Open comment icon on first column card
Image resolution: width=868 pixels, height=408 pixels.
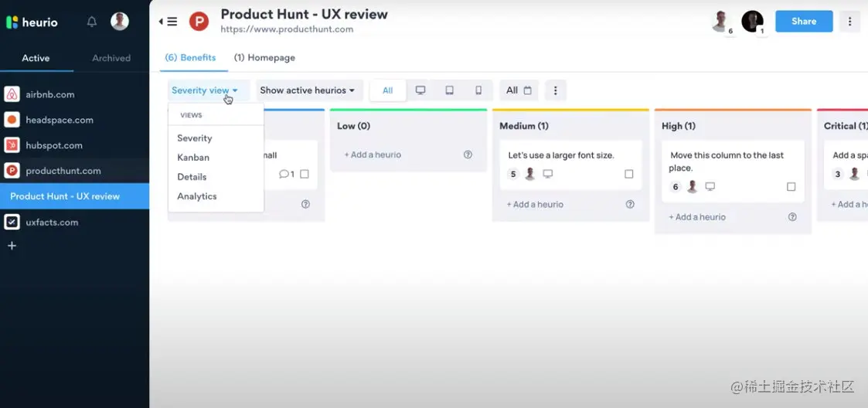[x=287, y=174]
